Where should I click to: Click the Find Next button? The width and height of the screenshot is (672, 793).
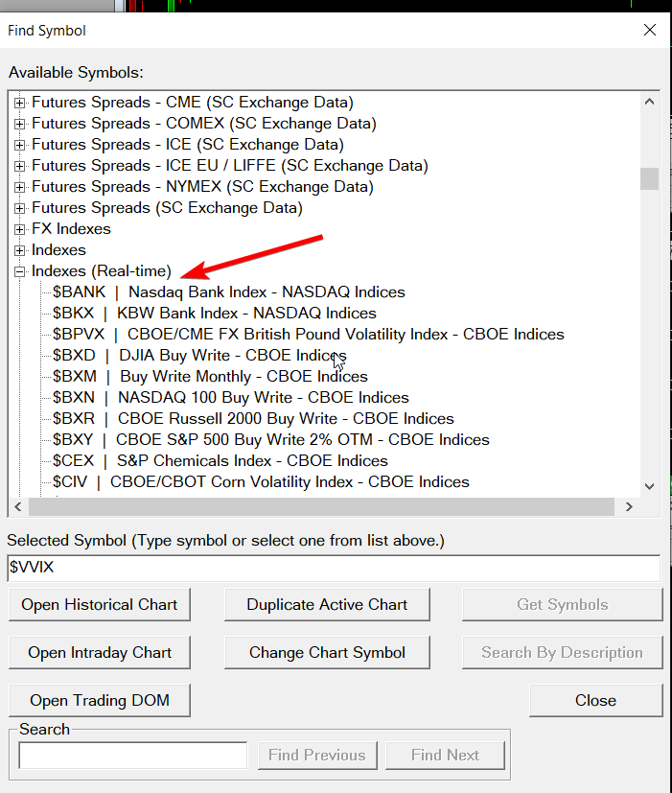(x=445, y=756)
